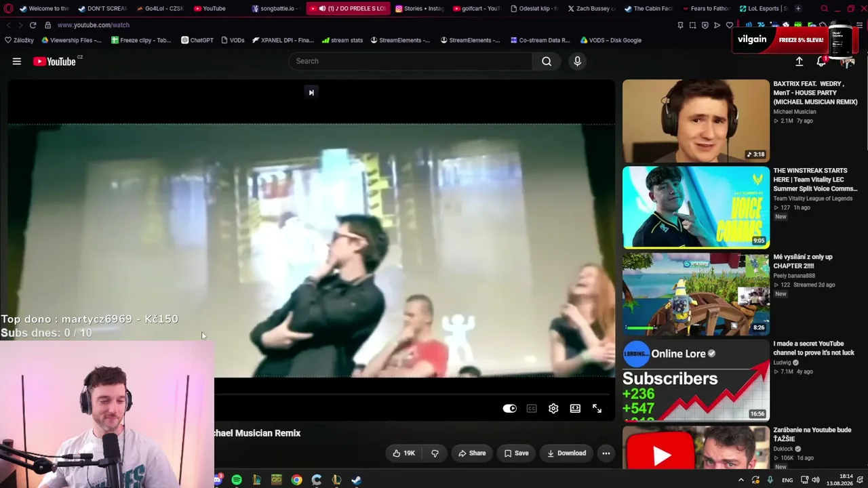Open player settings gear
Image resolution: width=868 pixels, height=488 pixels.
(x=553, y=409)
